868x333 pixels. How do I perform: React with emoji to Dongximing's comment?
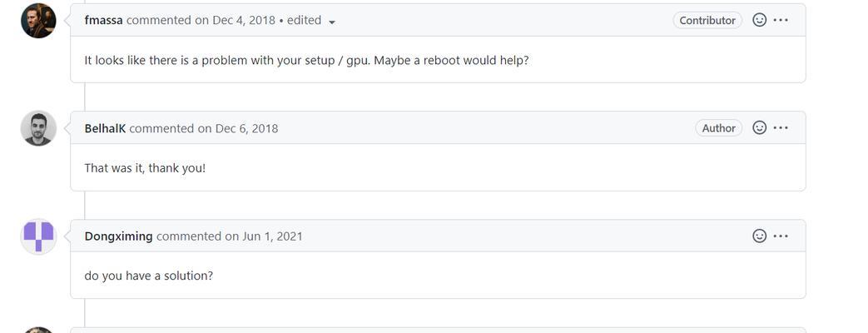(x=760, y=236)
